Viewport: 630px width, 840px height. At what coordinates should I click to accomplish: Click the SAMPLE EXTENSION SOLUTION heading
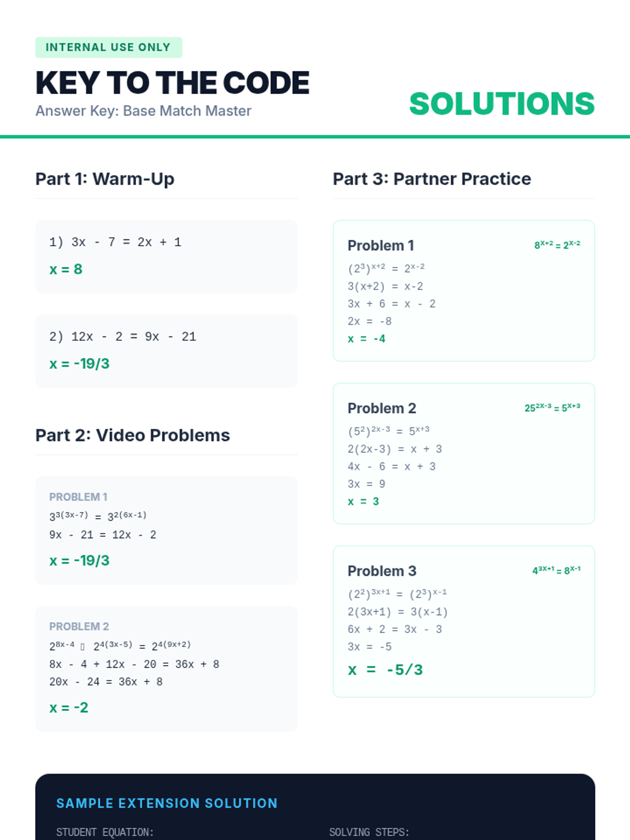[x=167, y=803]
